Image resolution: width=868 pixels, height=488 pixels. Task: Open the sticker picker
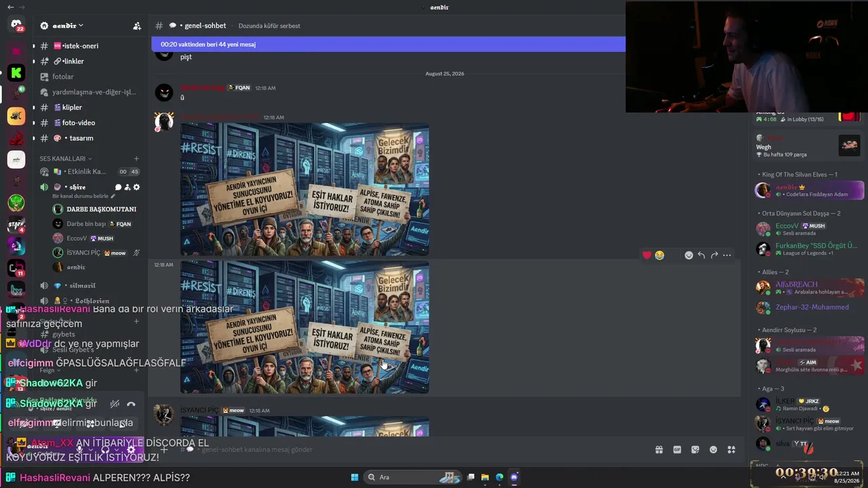pos(695,449)
